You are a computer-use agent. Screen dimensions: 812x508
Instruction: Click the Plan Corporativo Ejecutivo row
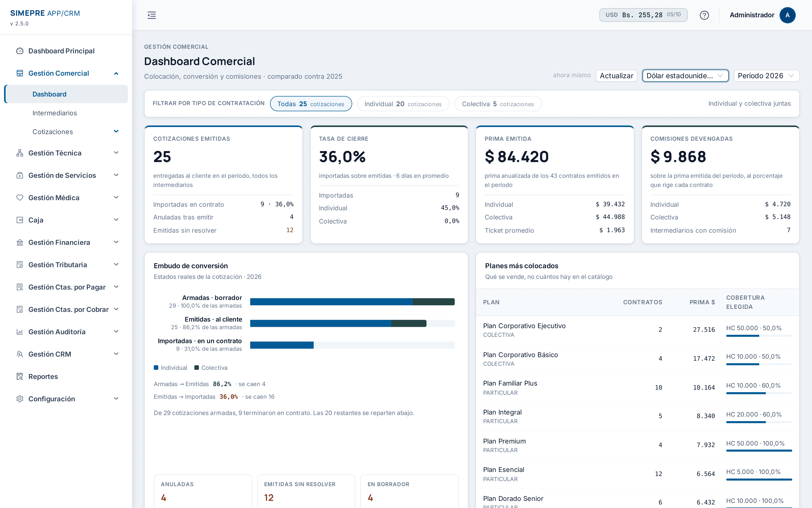point(637,330)
